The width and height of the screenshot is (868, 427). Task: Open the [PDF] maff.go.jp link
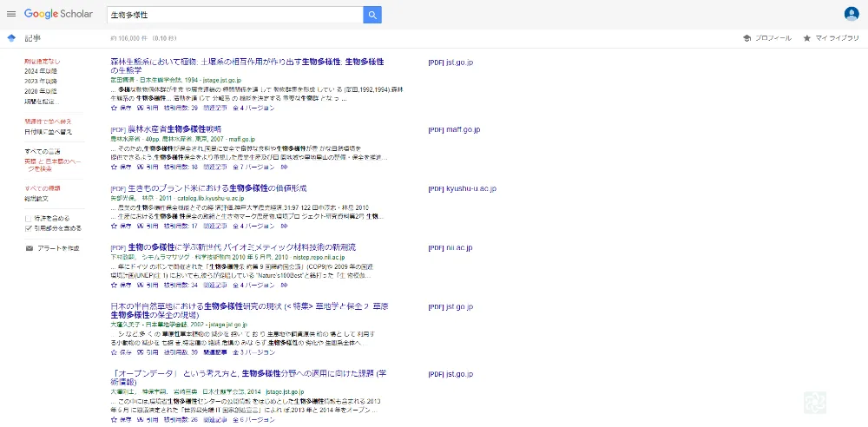tap(455, 129)
